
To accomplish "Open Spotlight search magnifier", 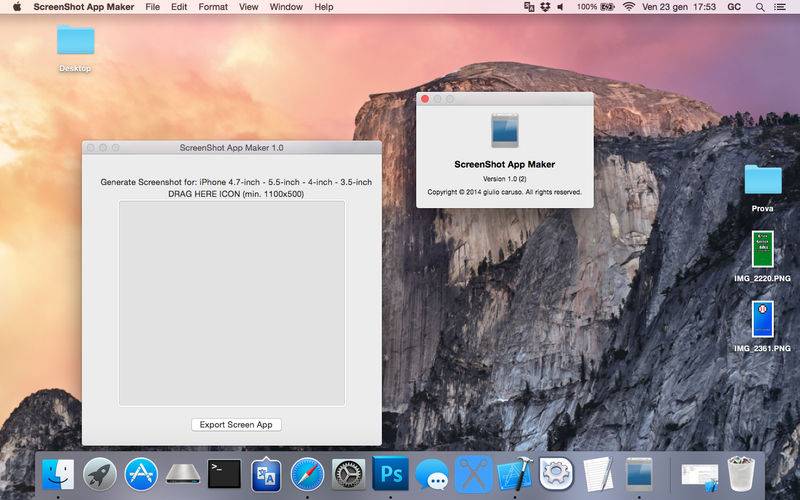I will pos(760,7).
